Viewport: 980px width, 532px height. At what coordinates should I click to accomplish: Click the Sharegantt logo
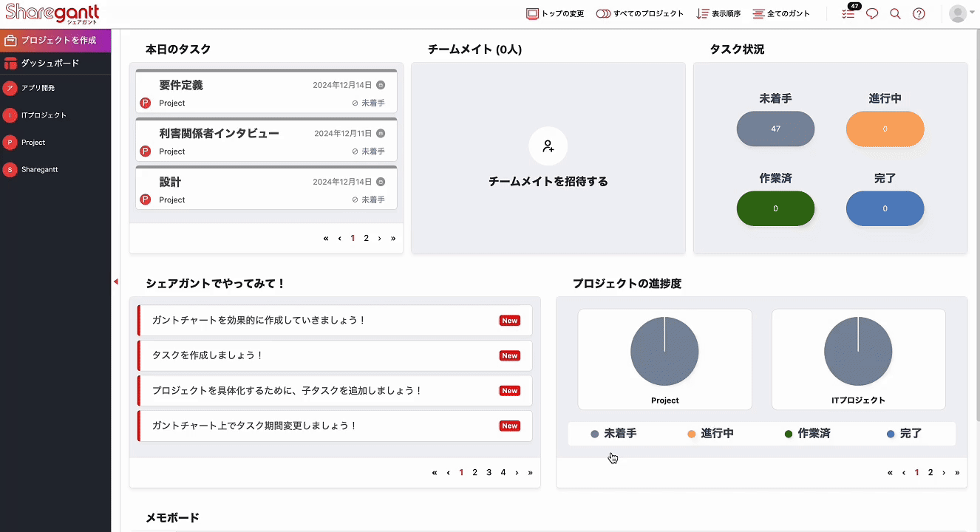(x=52, y=13)
